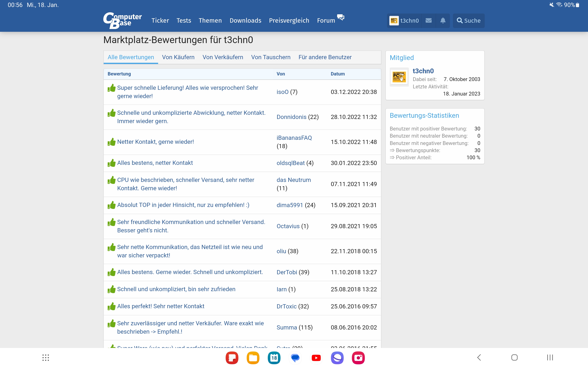
Task: Open user profile of Donnidonis
Action: click(291, 117)
